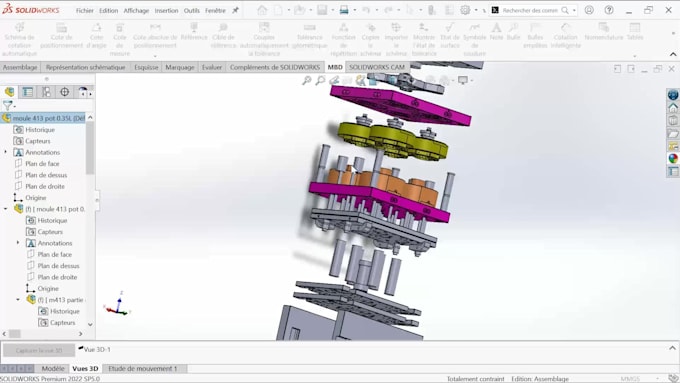Open the Save dropdown arrow
The image size is (680, 383).
333,10
